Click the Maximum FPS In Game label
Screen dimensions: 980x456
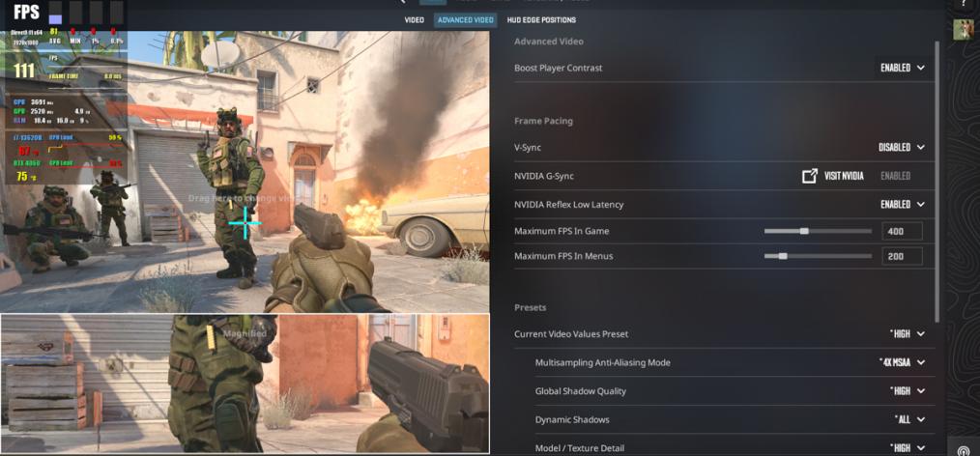point(562,231)
